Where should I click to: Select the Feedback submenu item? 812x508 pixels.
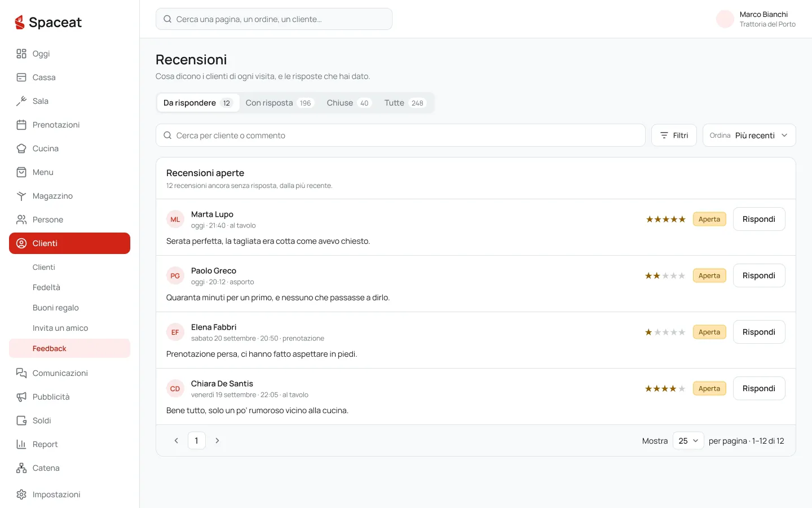click(69, 348)
